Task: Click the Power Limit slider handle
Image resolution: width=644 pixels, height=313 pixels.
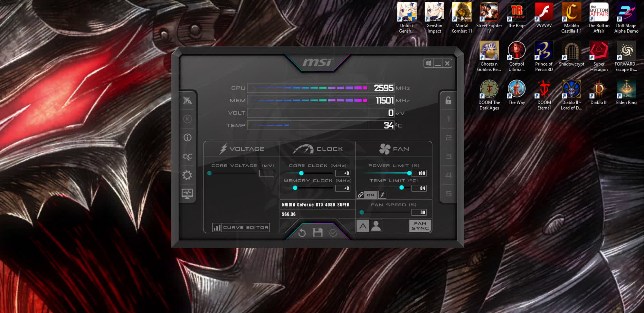Action: pyautogui.click(x=409, y=173)
